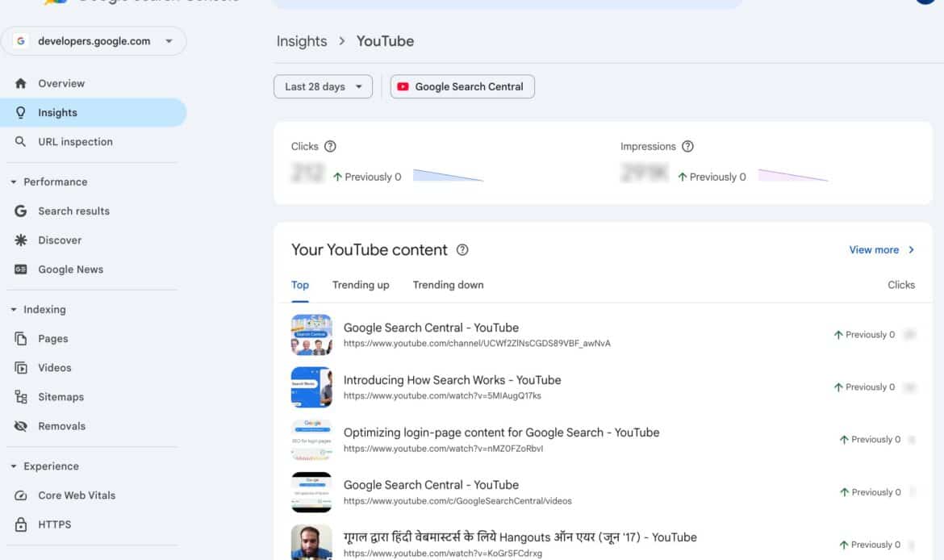
Task: Open the Last 28 days date range dropdown
Action: [323, 86]
